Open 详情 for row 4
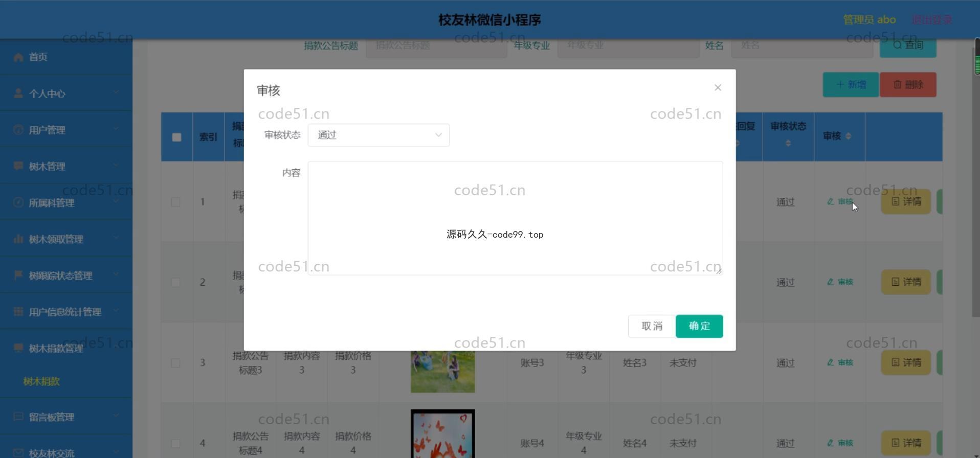Screen dimensions: 980x458 [906, 443]
